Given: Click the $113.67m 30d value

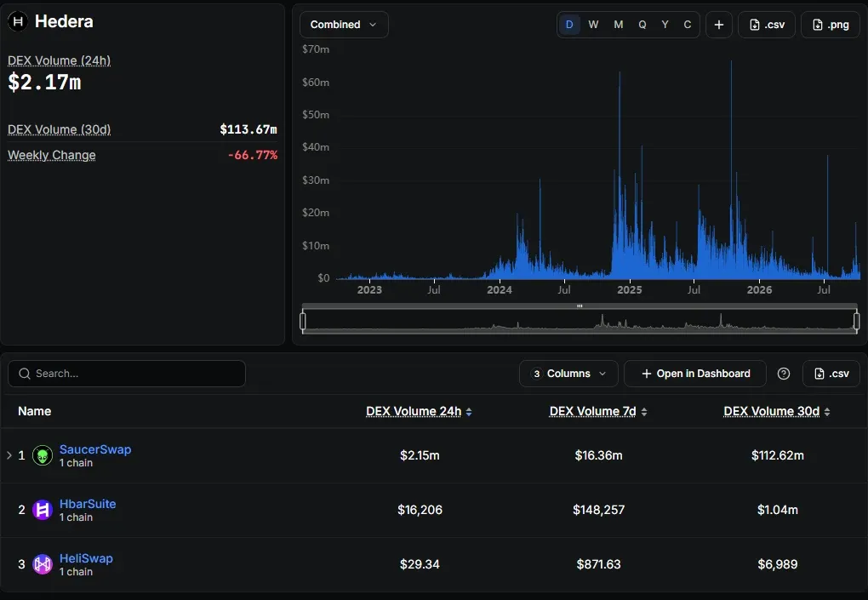Looking at the screenshot, I should [x=248, y=129].
